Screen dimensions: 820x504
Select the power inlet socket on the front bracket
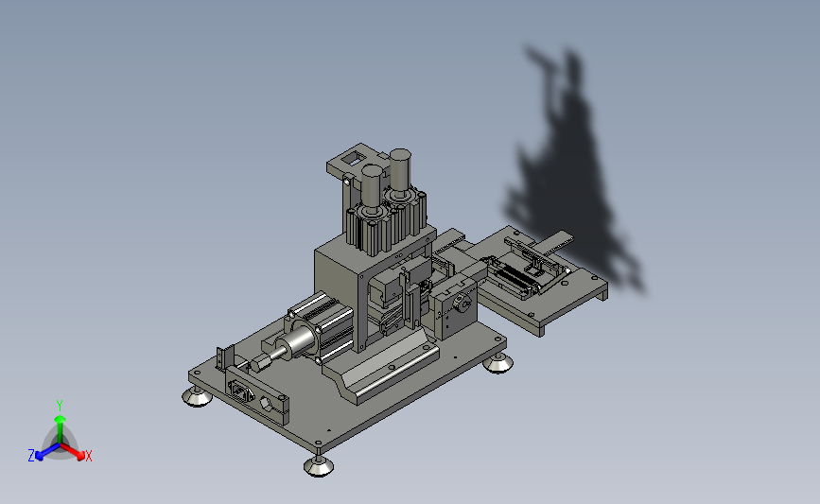point(241,391)
